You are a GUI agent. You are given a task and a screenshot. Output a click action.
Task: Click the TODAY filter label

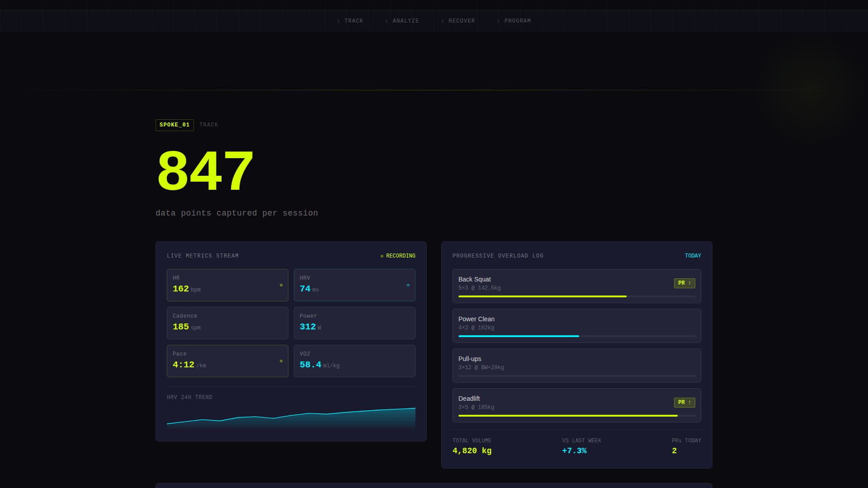pos(693,256)
